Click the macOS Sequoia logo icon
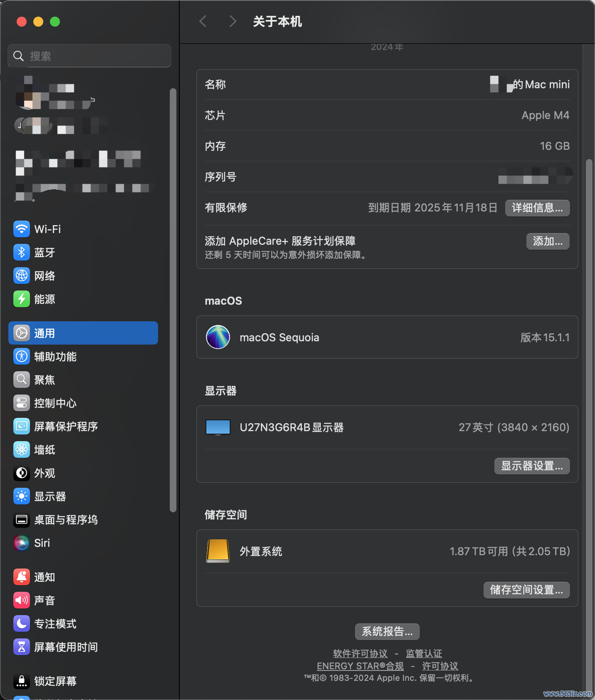Image resolution: width=595 pixels, height=700 pixels. click(x=218, y=337)
